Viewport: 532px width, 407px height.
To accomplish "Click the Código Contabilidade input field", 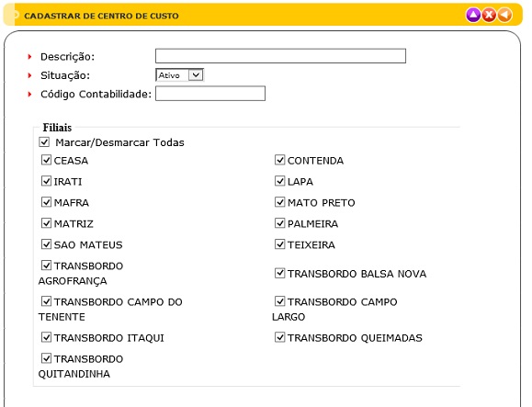I will coord(210,94).
